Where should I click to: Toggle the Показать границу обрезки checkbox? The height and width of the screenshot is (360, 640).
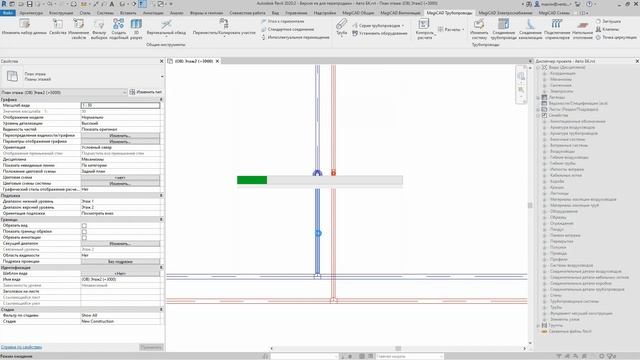click(x=84, y=231)
